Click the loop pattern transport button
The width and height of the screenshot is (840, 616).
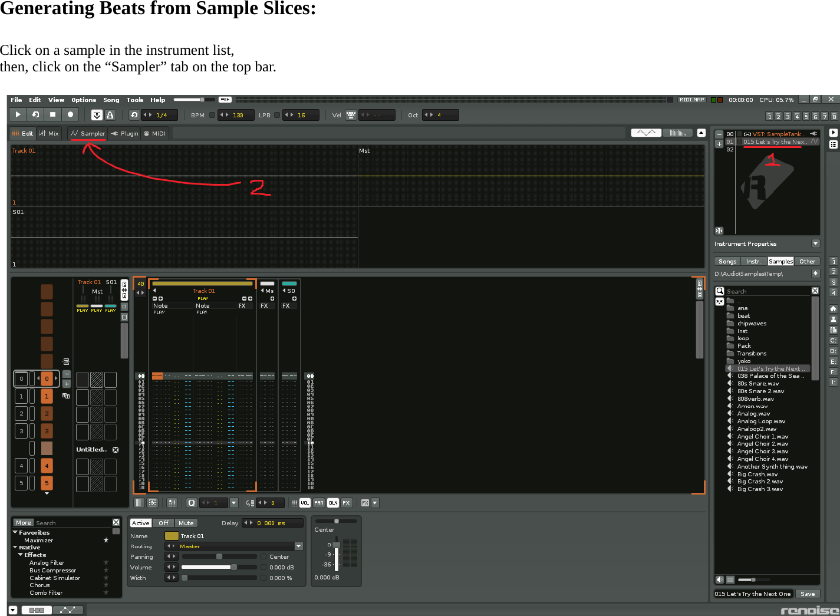(35, 114)
